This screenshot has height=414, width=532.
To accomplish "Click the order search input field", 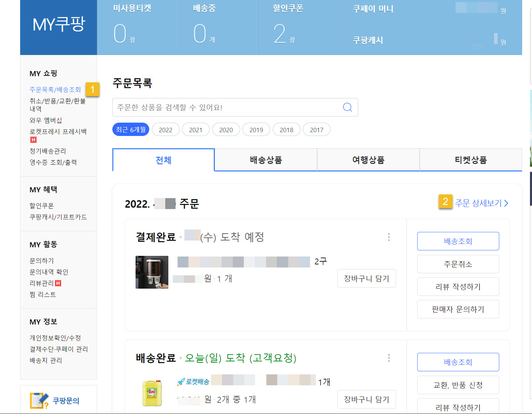I will coord(225,107).
